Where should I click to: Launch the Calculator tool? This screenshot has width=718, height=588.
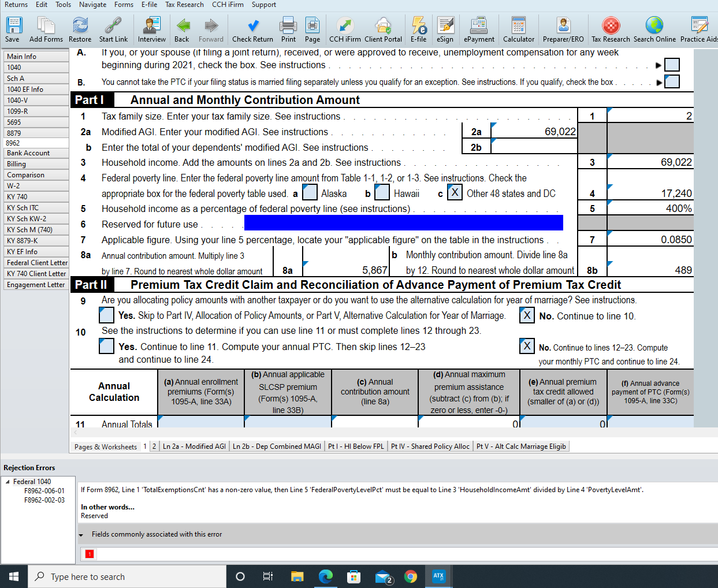519,29
